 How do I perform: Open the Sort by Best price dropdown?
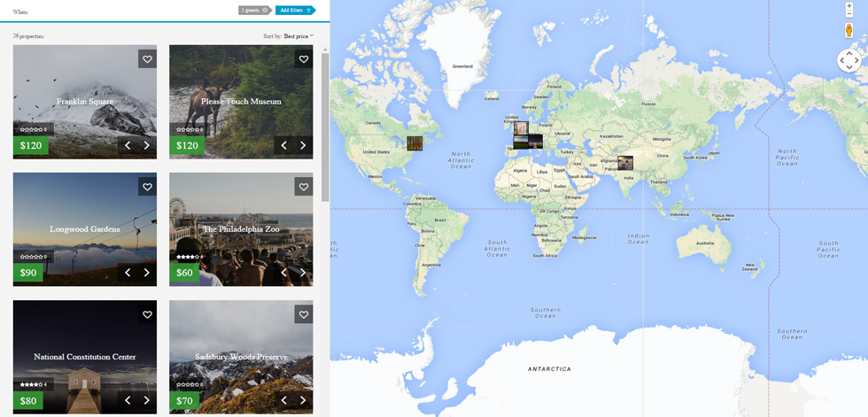click(298, 36)
